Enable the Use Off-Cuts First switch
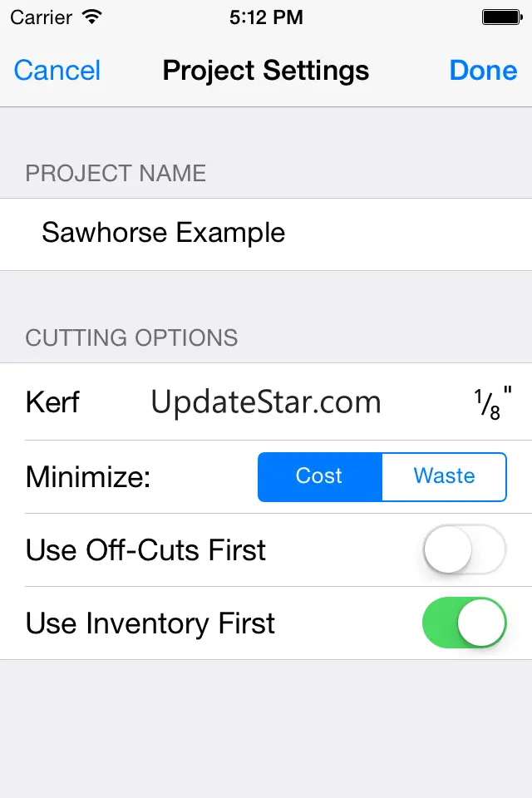The image size is (532, 798). pos(464,549)
